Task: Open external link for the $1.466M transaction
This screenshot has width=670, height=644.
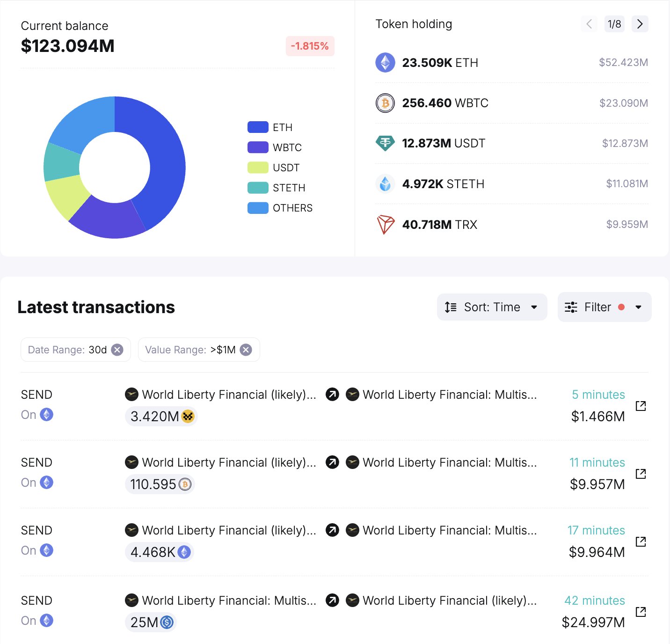Action: (x=641, y=407)
